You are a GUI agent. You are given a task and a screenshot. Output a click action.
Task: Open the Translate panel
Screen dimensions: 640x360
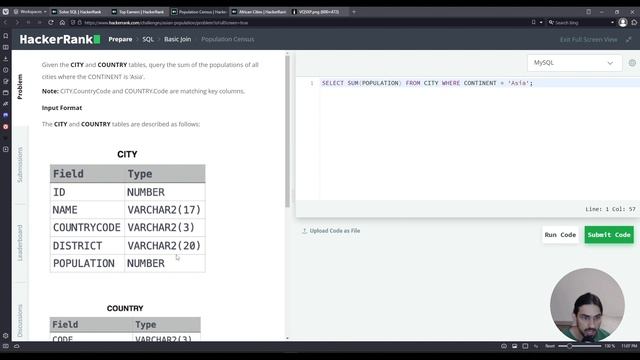pyautogui.click(x=6, y=104)
